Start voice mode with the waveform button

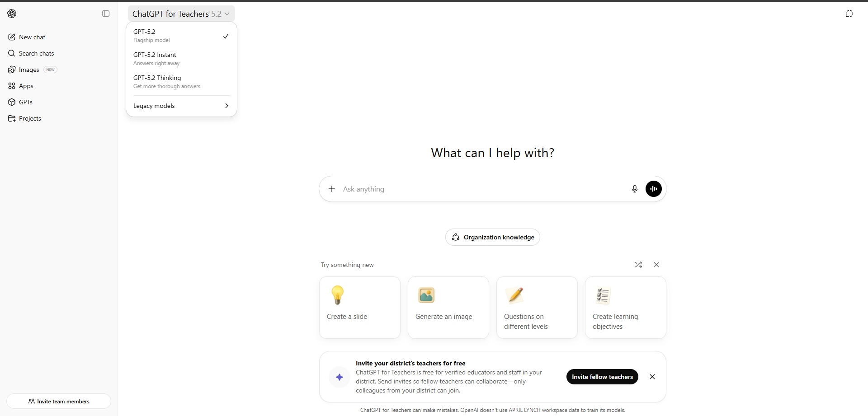(x=653, y=189)
